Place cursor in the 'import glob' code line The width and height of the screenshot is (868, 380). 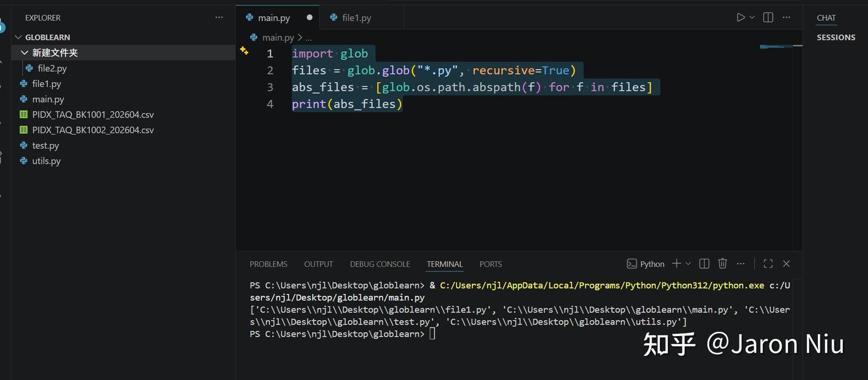(x=330, y=54)
